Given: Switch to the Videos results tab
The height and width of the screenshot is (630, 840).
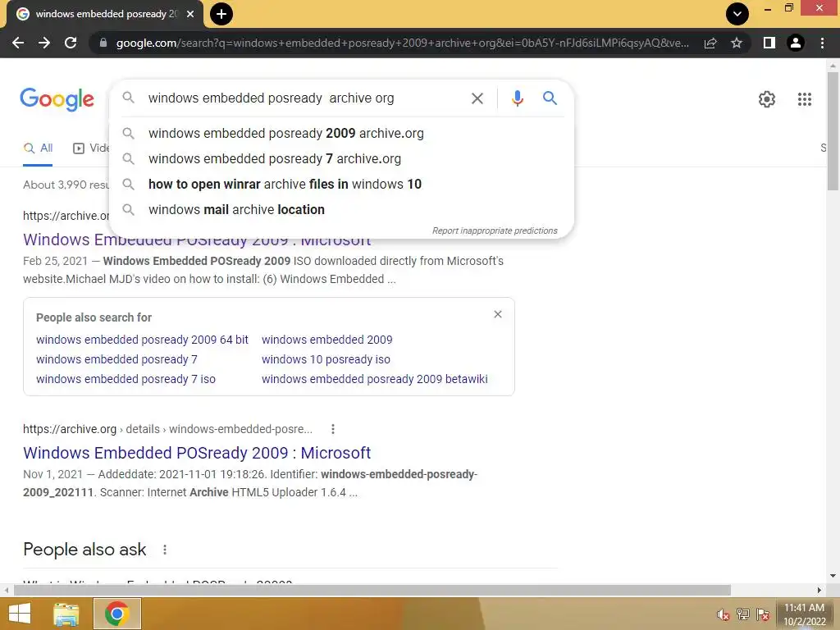Looking at the screenshot, I should pos(91,148).
